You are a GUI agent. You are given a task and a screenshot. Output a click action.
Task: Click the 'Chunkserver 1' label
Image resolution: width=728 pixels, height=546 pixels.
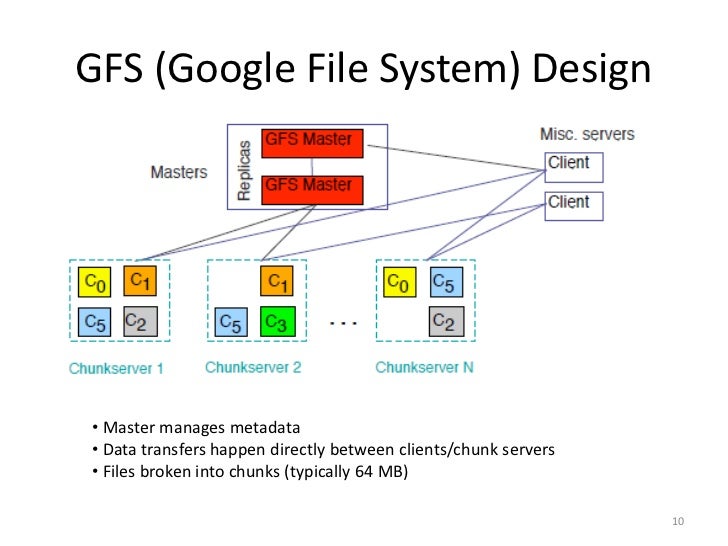116,369
